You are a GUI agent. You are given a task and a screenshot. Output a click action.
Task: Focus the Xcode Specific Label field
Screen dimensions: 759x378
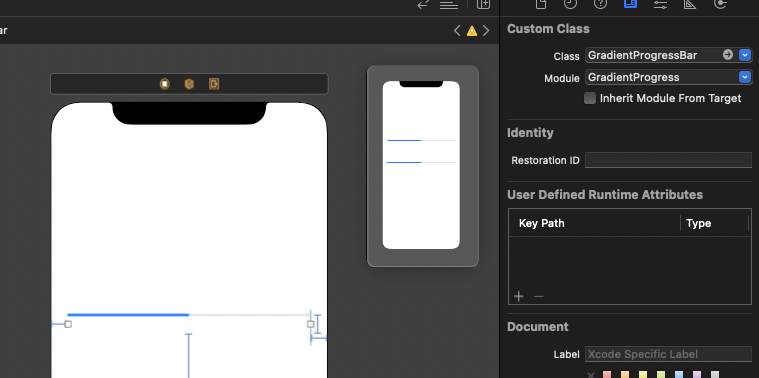click(668, 354)
